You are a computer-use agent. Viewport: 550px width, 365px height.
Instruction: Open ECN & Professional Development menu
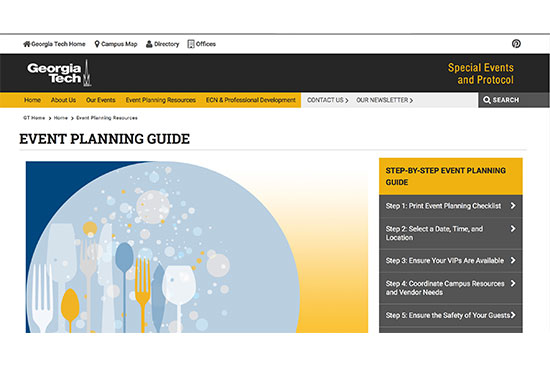pos(251,100)
